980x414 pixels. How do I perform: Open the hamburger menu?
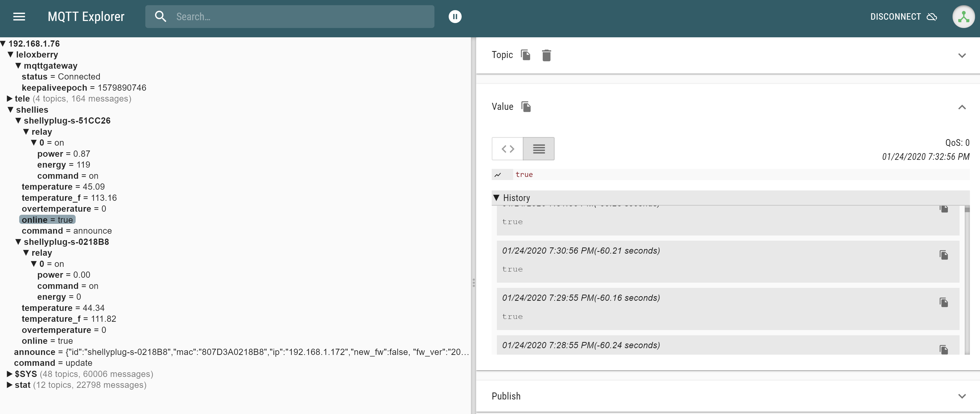[x=19, y=17]
